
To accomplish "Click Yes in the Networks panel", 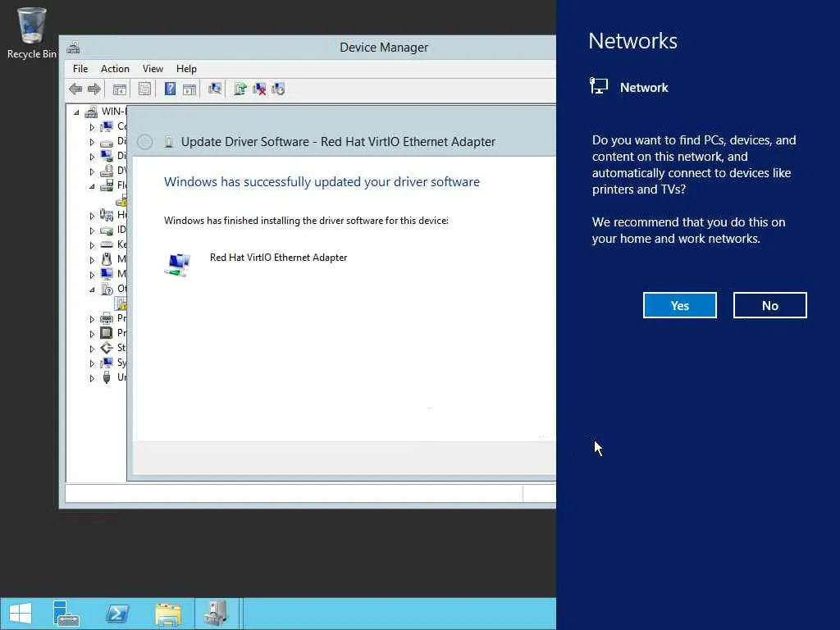I will pos(680,305).
